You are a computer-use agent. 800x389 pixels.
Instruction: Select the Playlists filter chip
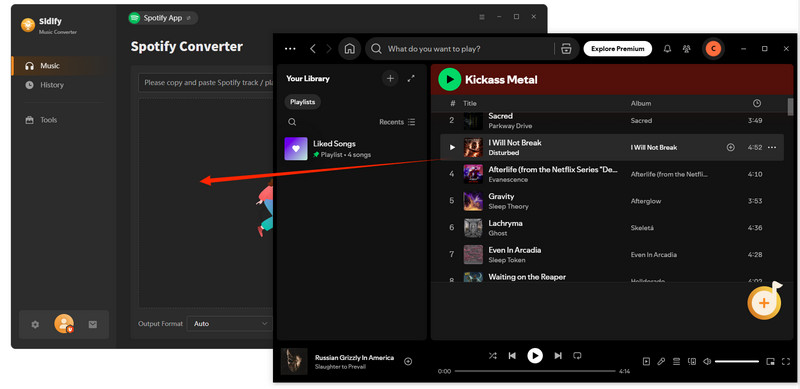coord(303,102)
